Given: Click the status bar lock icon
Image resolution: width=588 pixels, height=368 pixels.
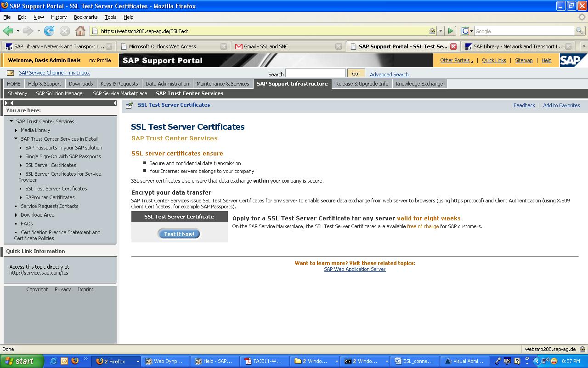Looking at the screenshot, I should [582, 349].
